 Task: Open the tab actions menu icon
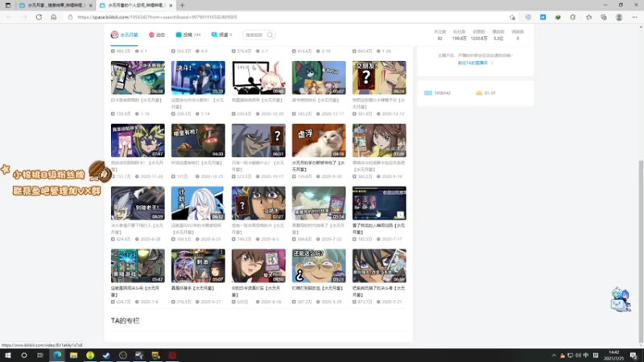tap(7, 6)
